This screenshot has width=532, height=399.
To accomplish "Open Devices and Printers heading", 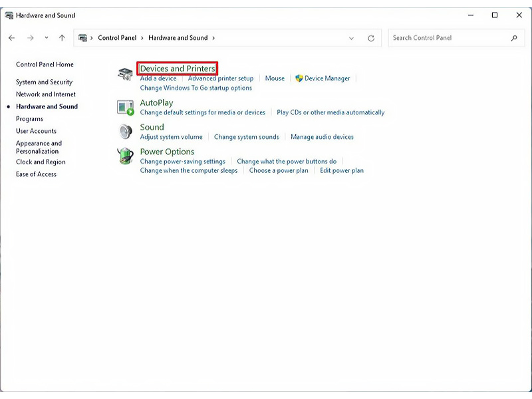I will pos(178,68).
